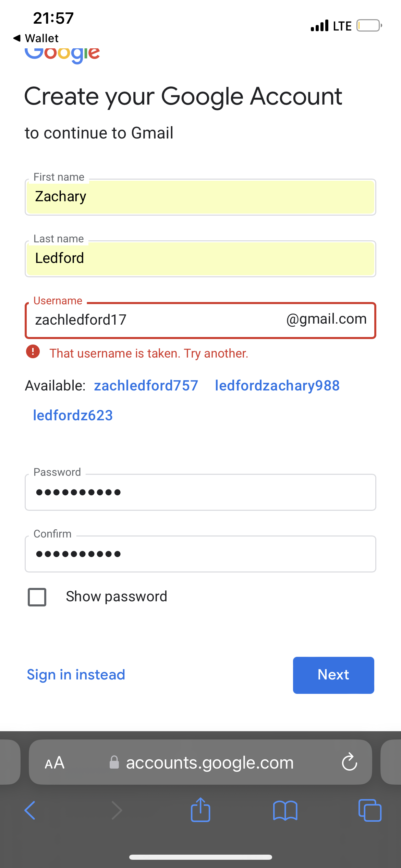Tap the Sign in instead link

76,675
